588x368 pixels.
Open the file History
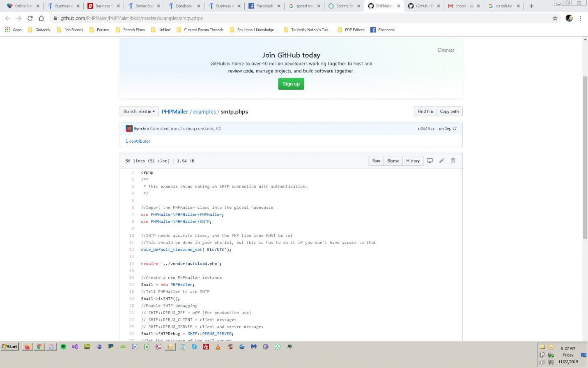point(413,161)
